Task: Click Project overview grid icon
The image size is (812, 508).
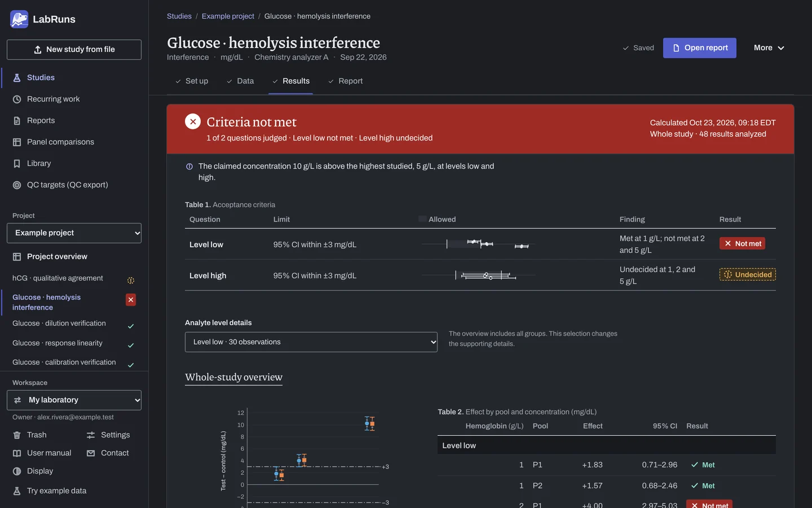Action: click(x=17, y=257)
